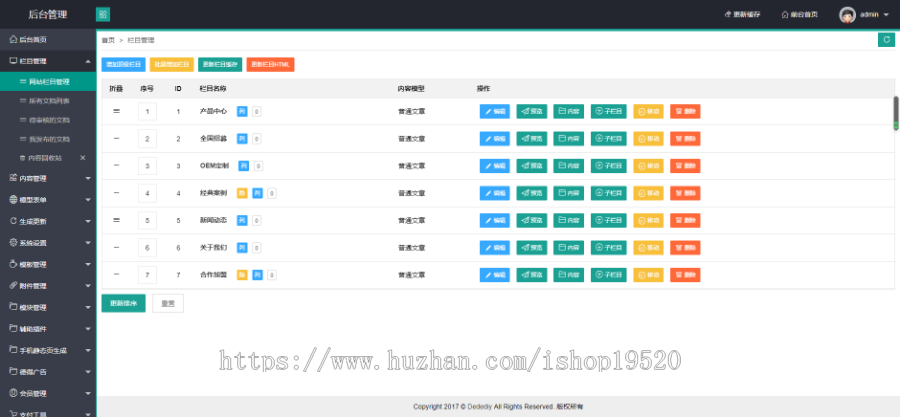Image resolution: width=900 pixels, height=417 pixels.
Task: Preview the OEM定制 column
Action: click(x=532, y=166)
